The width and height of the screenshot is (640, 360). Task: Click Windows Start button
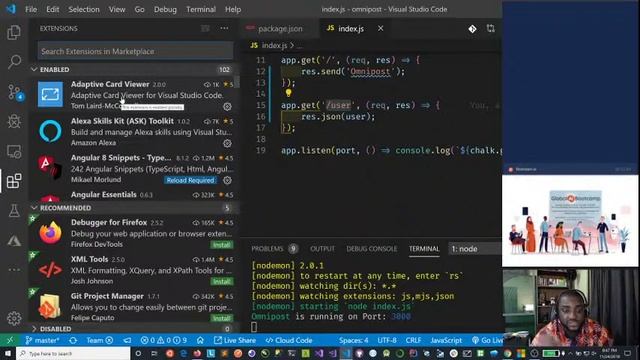(8, 353)
